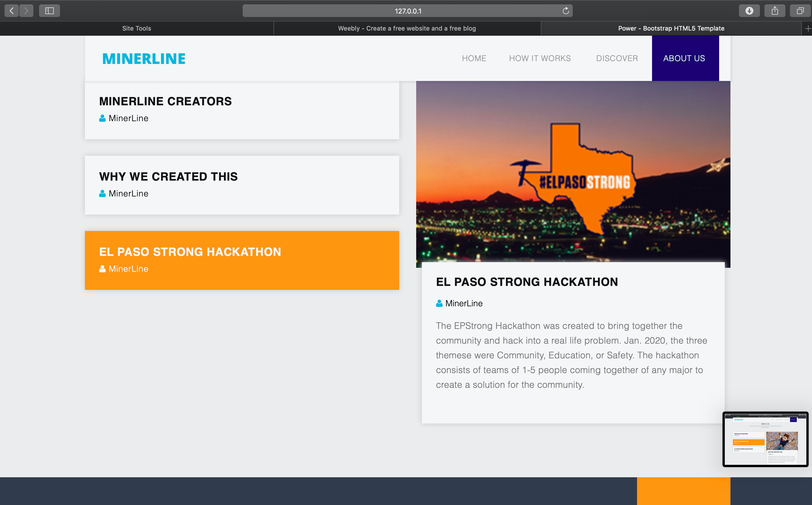Open the HOME navigation link
This screenshot has height=505, width=812.
pos(474,58)
